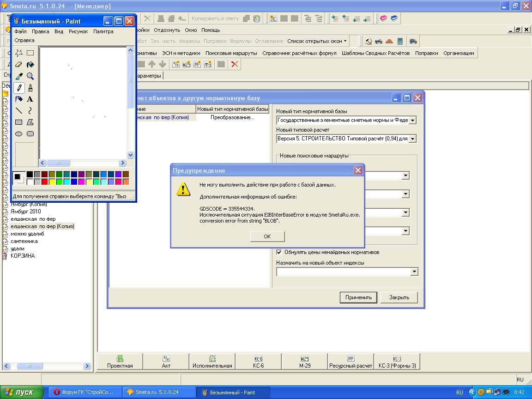Open the КОРЗИНА tree item
This screenshot has width=532, height=399.
click(22, 256)
